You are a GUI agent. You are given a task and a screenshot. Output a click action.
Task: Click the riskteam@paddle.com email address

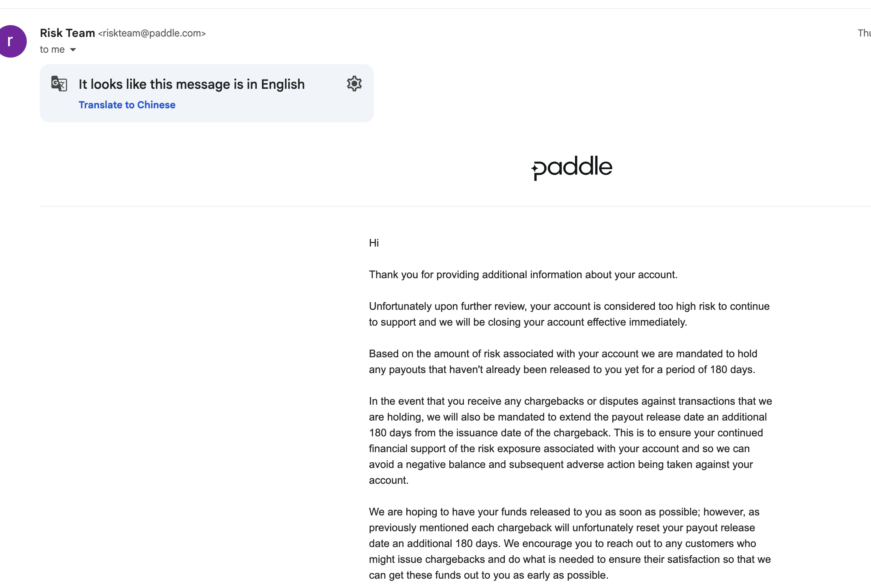coord(152,33)
